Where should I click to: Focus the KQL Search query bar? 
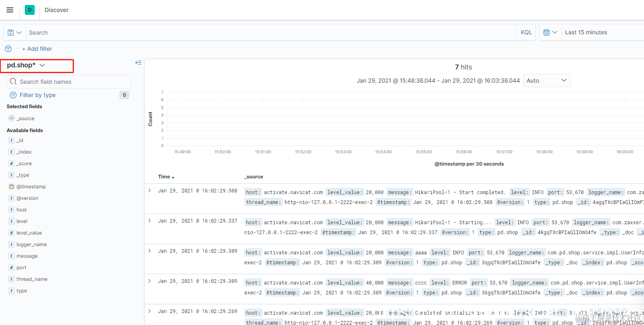coord(271,32)
